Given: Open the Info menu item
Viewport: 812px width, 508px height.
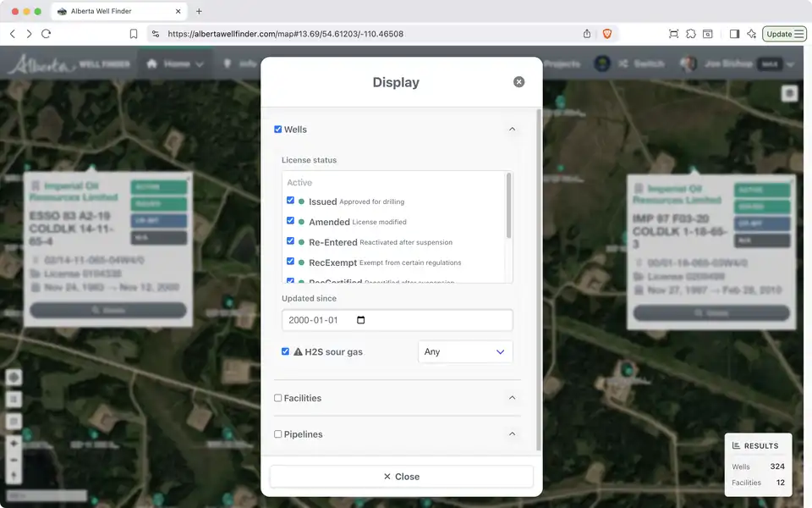Looking at the screenshot, I should 240,63.
